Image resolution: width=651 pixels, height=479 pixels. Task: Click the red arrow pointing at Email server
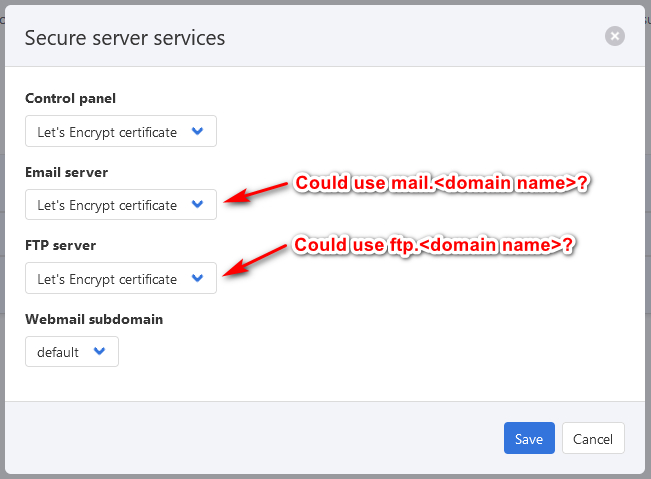point(256,193)
